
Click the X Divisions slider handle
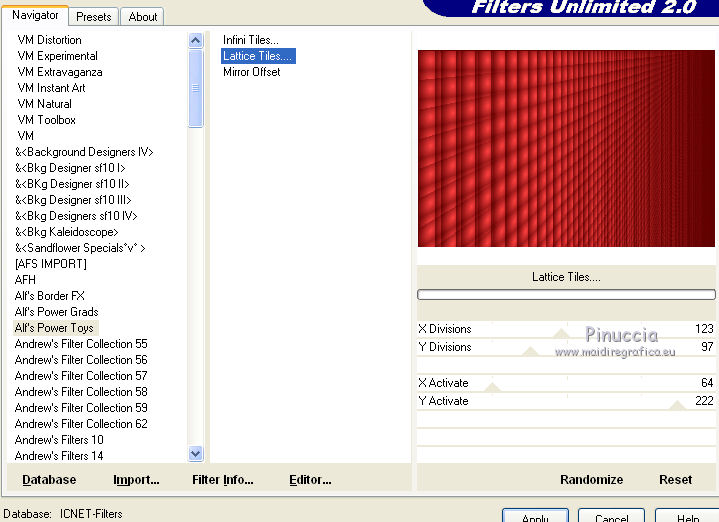pyautogui.click(x=561, y=333)
